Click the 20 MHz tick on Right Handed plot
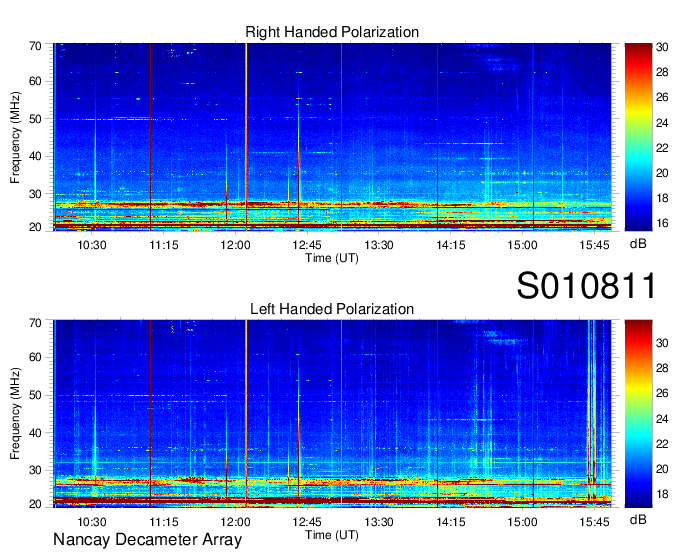680x552 pixels. coord(35,227)
